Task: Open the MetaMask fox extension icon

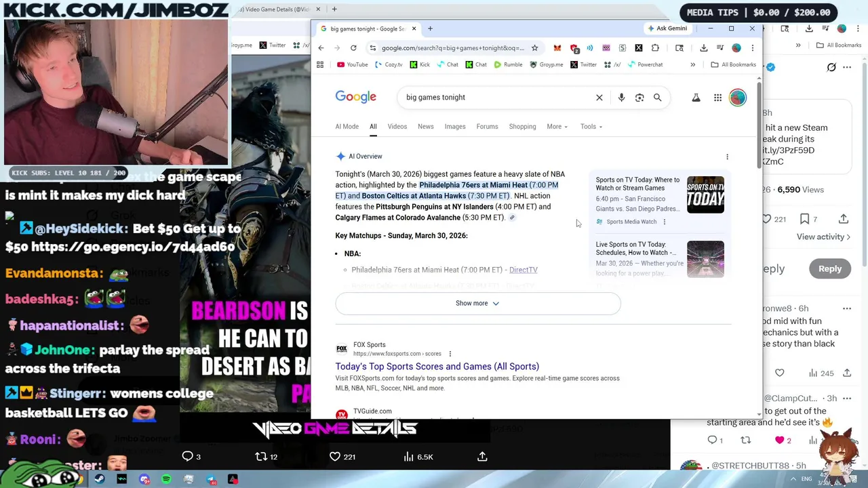Action: (x=557, y=48)
